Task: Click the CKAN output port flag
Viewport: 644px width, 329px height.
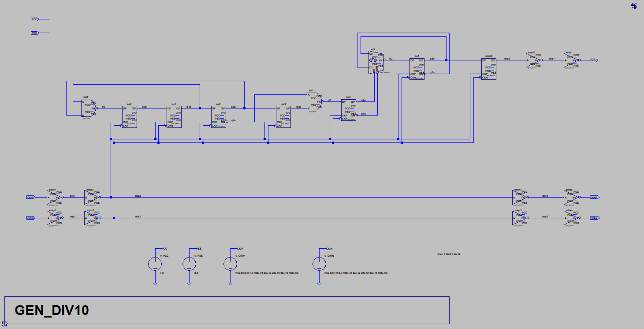Action: 595,218
